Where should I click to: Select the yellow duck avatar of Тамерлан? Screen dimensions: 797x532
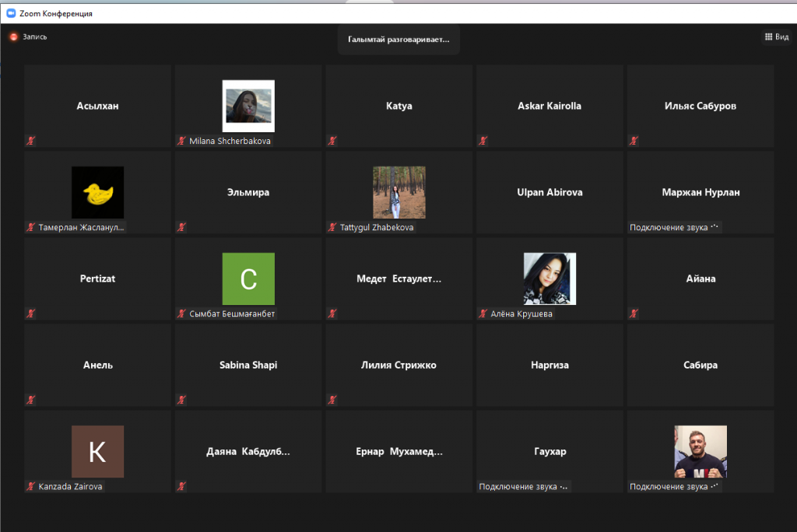point(97,192)
